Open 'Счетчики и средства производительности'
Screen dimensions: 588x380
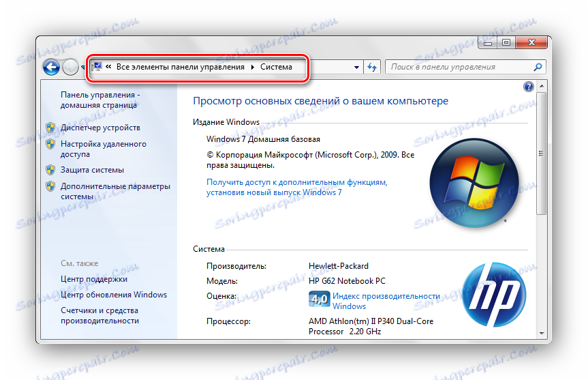click(99, 315)
